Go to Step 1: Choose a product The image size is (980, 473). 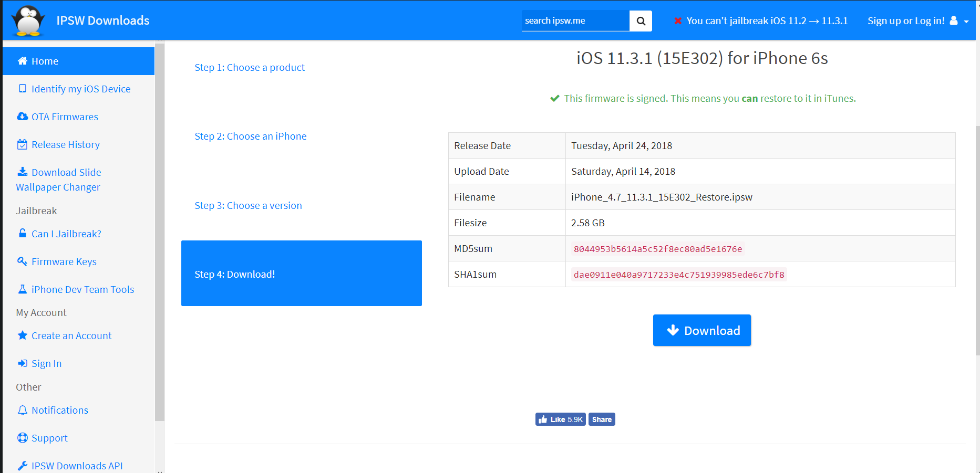click(250, 67)
